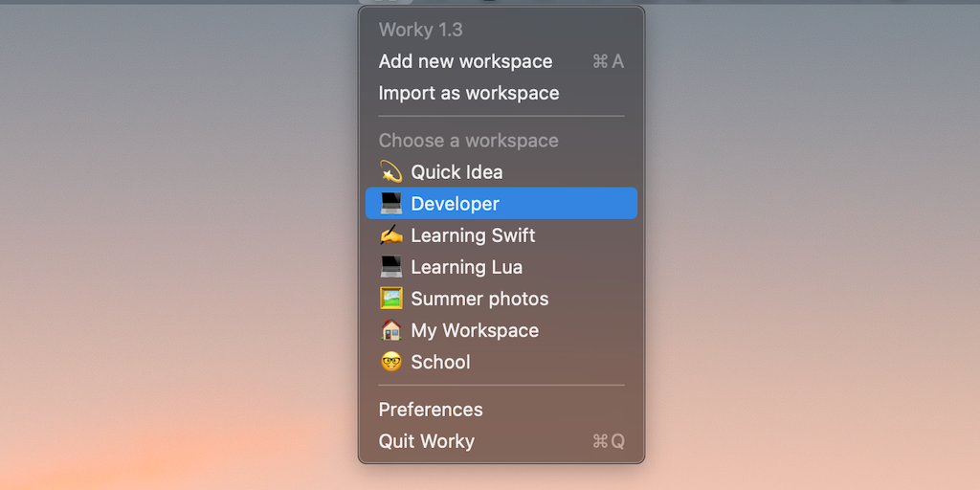The width and height of the screenshot is (980, 490).
Task: Select the My Workspace entry
Action: coord(475,330)
